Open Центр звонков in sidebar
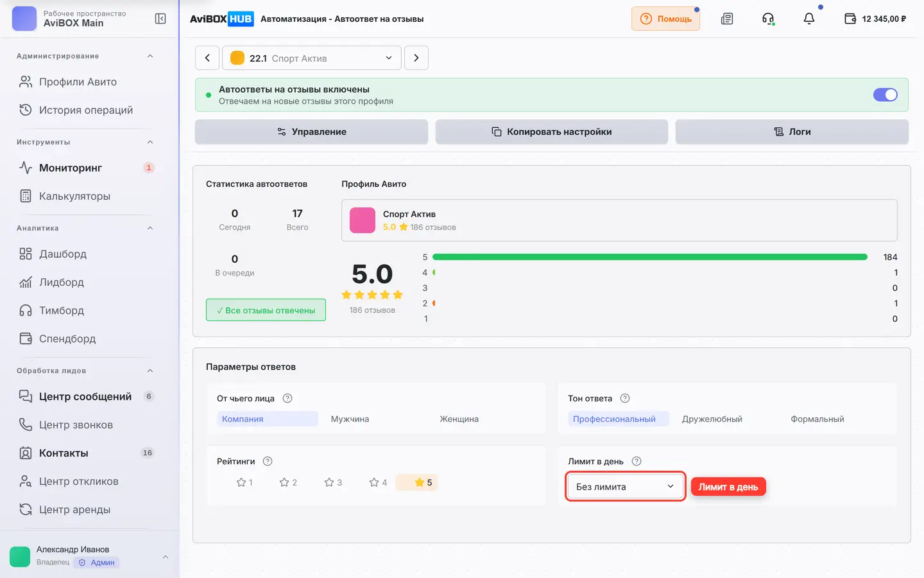This screenshot has width=924, height=578. click(87, 425)
